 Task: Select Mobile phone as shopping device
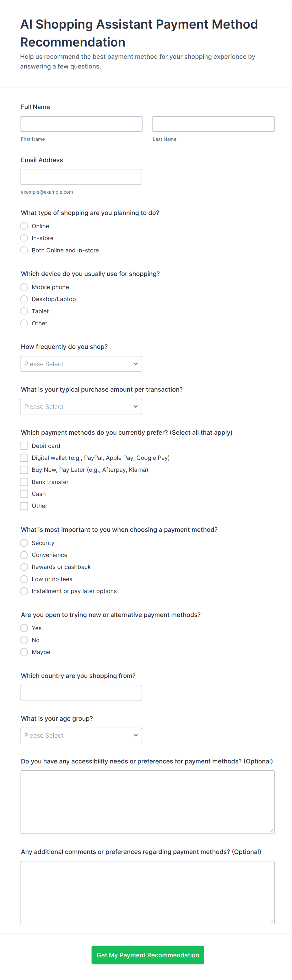click(24, 287)
